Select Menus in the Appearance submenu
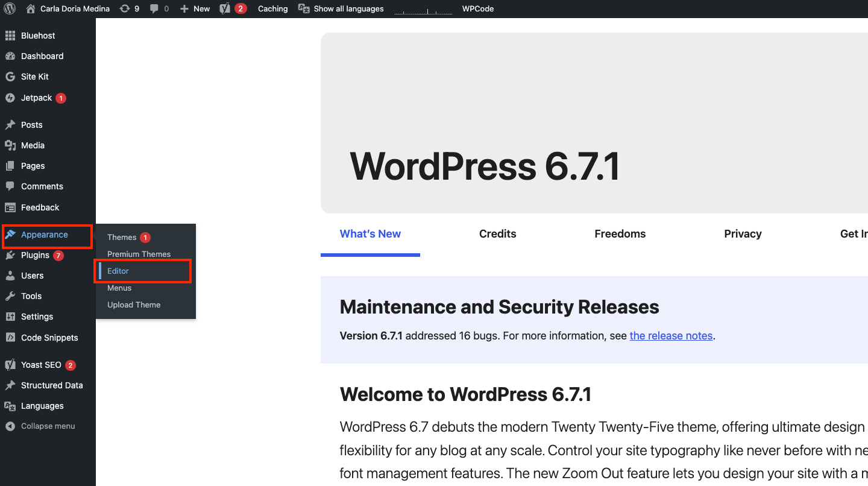This screenshot has width=868, height=486. [x=119, y=288]
